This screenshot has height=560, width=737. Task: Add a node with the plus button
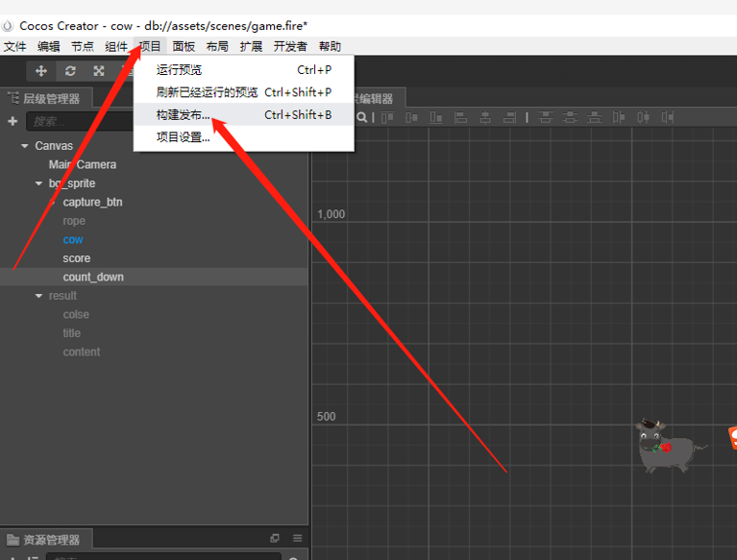12,121
